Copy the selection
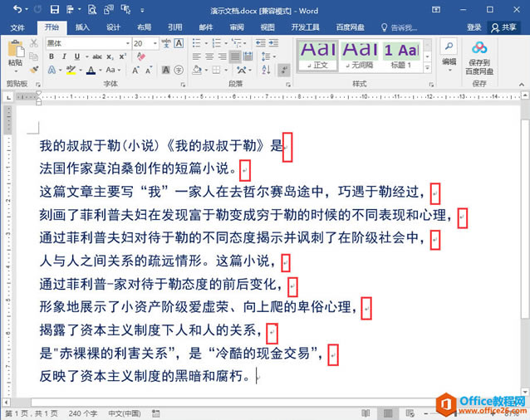 point(34,56)
